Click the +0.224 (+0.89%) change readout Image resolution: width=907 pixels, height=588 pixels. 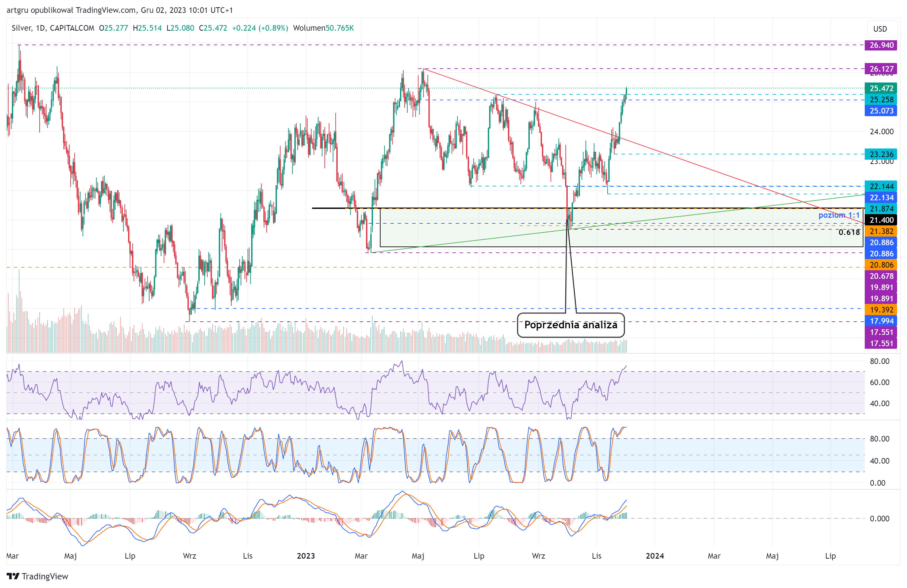pos(260,28)
